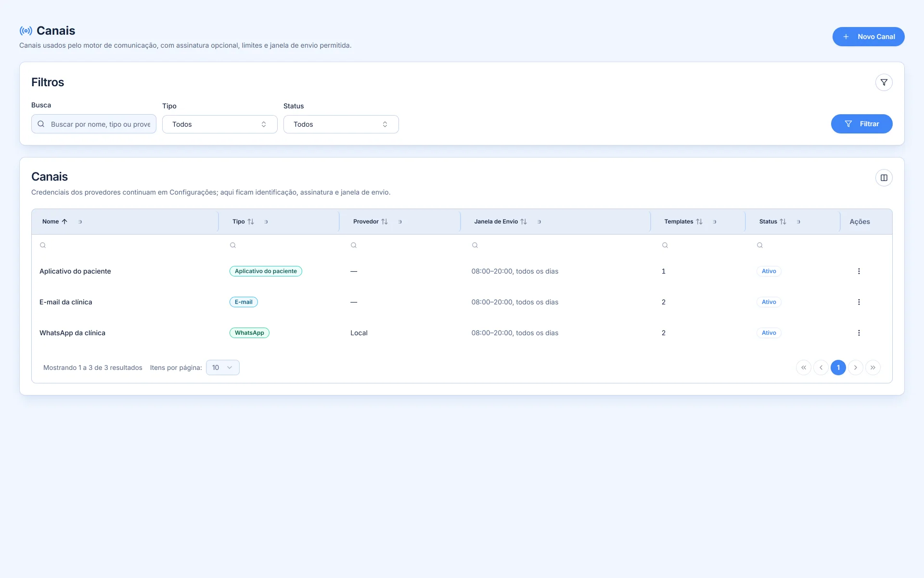
Task: Pin the Janela de Envio column
Action: [x=539, y=222]
